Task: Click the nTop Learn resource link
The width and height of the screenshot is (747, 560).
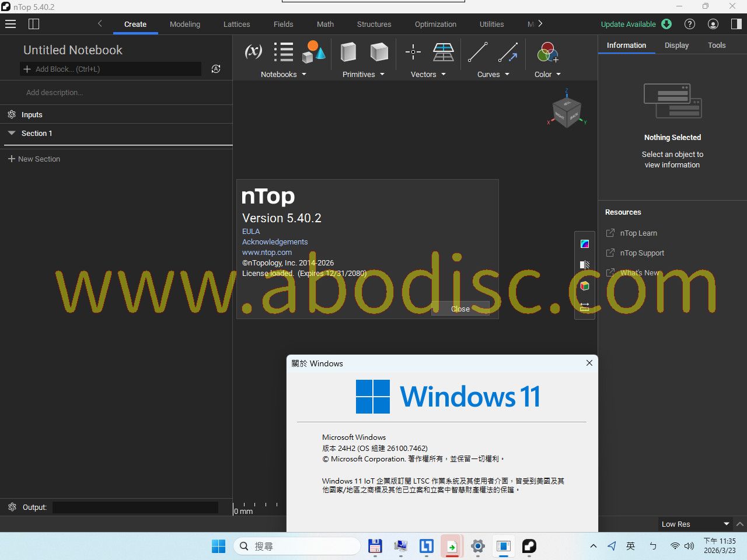Action: [638, 233]
